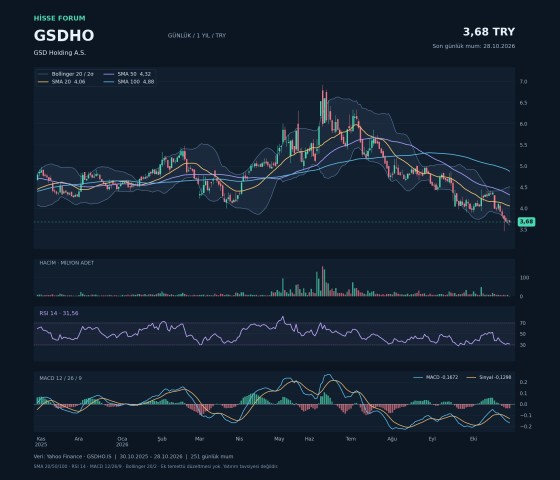Click the 100 label on volume axis
560x480 pixels.
(x=524, y=278)
